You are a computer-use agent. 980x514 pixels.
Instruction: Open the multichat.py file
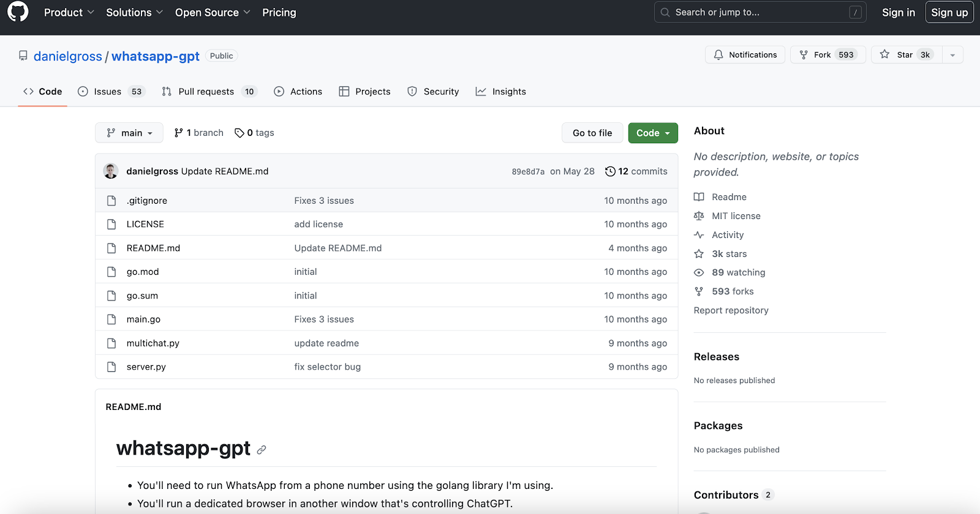tap(153, 343)
